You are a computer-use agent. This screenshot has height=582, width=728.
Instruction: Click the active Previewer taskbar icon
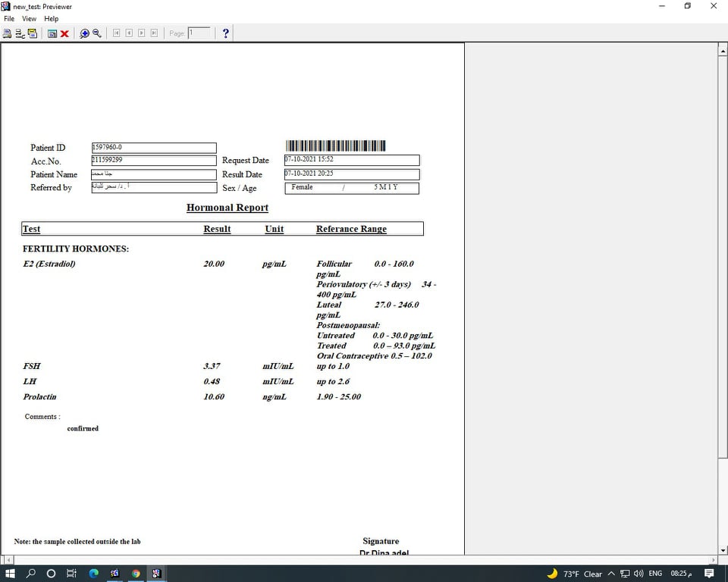[x=156, y=574]
